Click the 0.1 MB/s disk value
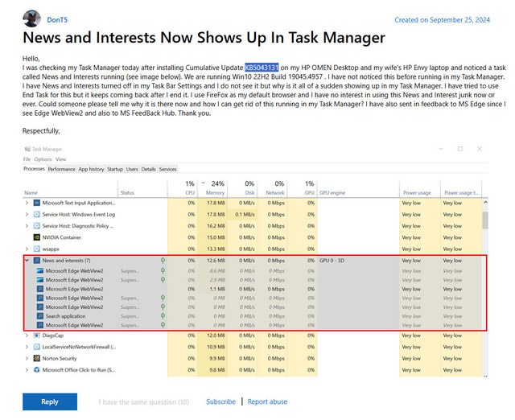Viewport: 515px width, 420px height. (245, 215)
